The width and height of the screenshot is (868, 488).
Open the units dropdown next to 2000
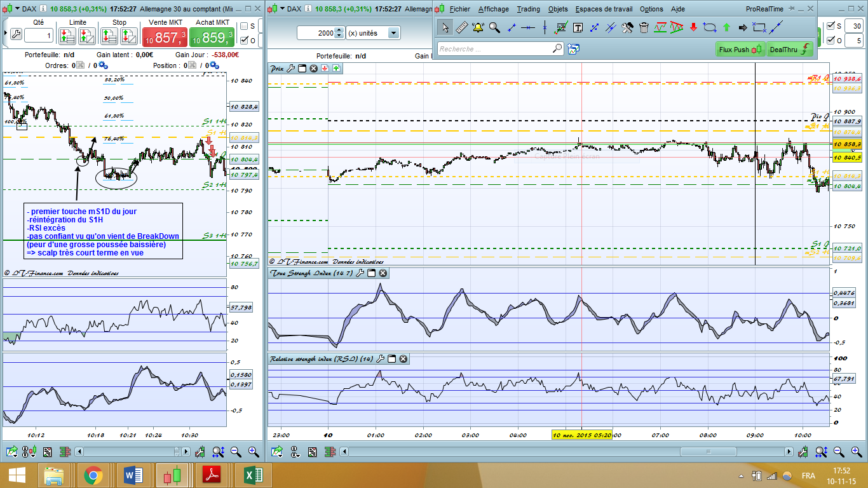tap(393, 33)
